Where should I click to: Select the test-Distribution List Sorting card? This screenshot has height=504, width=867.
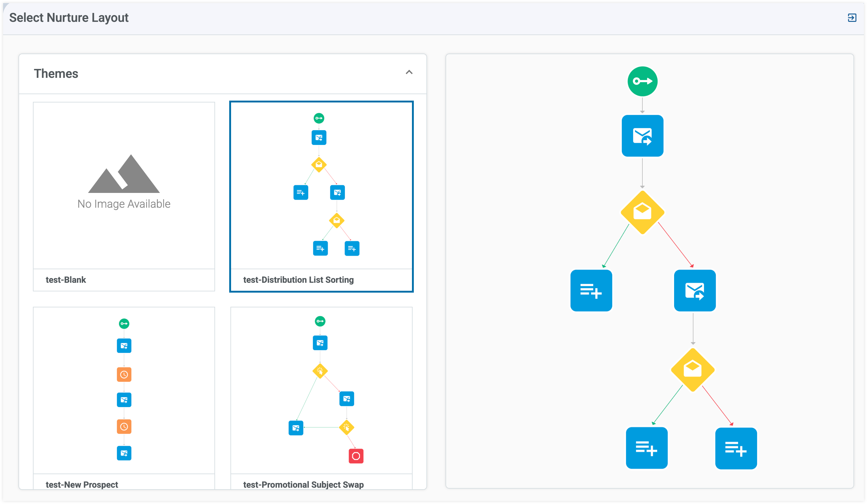[321, 196]
